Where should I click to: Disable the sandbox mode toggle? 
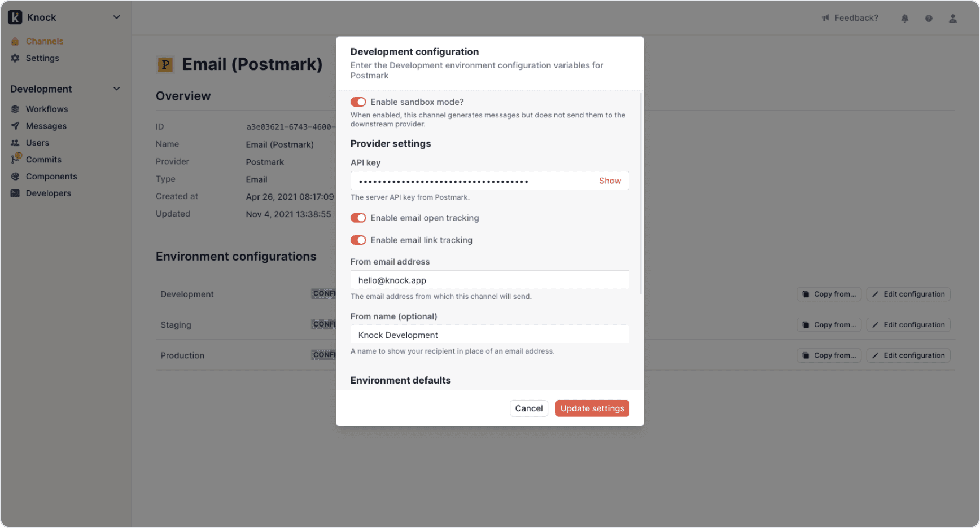(x=358, y=102)
